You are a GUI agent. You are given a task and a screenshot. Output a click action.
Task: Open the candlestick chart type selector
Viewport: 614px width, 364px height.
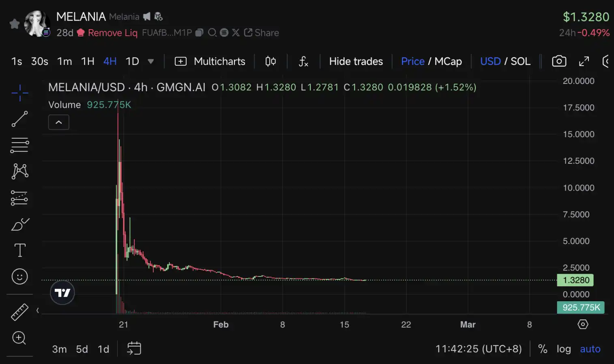[271, 61]
